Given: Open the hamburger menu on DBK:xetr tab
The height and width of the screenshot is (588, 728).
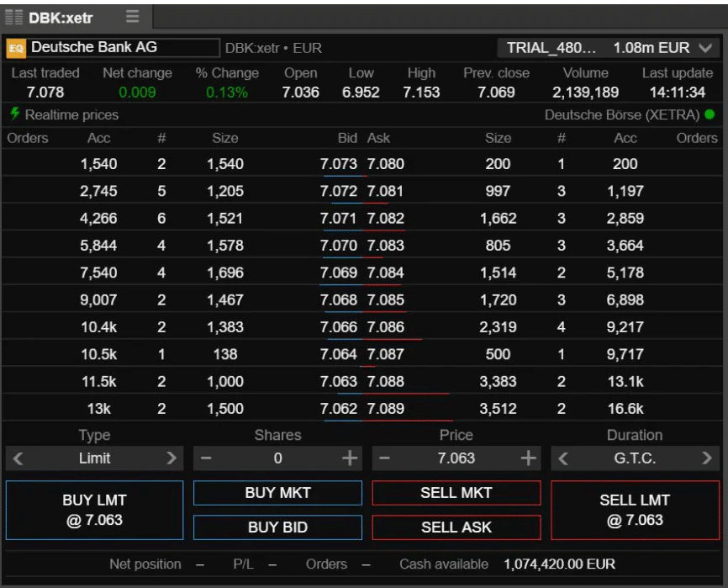Looking at the screenshot, I should point(132,17).
